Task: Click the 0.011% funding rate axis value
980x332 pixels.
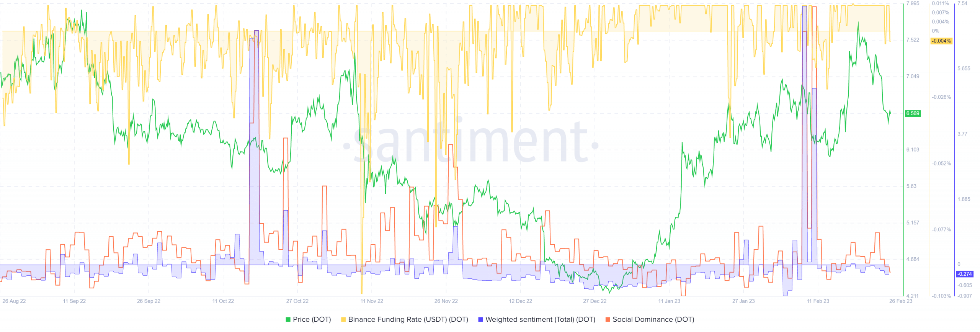Action: point(940,3)
